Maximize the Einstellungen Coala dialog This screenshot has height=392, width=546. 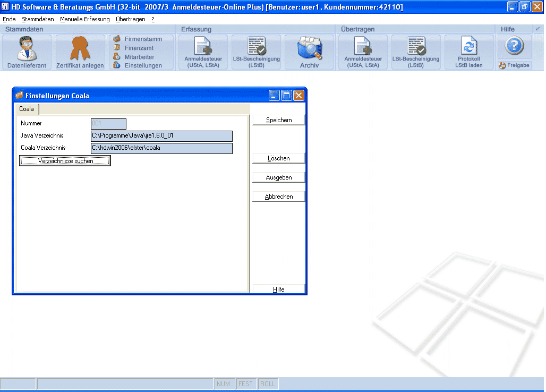click(287, 96)
